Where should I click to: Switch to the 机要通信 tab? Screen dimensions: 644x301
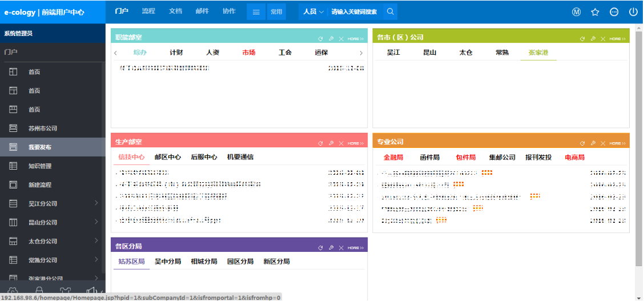pyautogui.click(x=240, y=157)
